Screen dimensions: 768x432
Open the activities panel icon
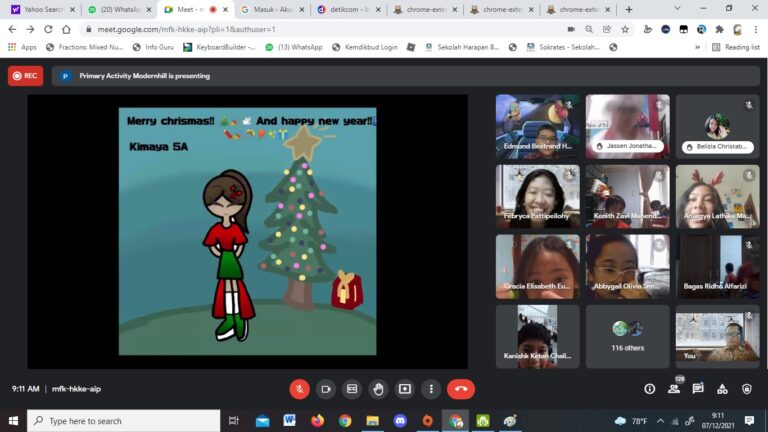[x=722, y=389]
